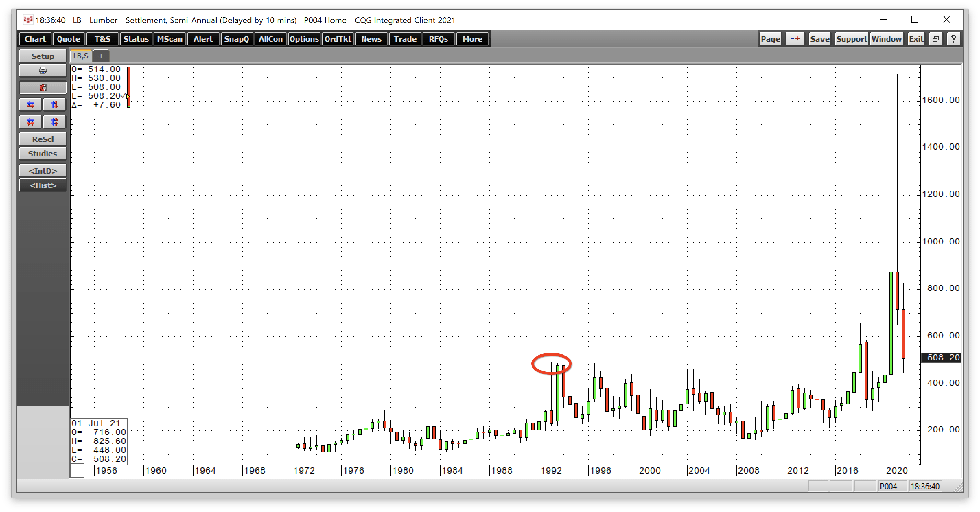Click the 1000.00 price axis label

[x=941, y=241]
